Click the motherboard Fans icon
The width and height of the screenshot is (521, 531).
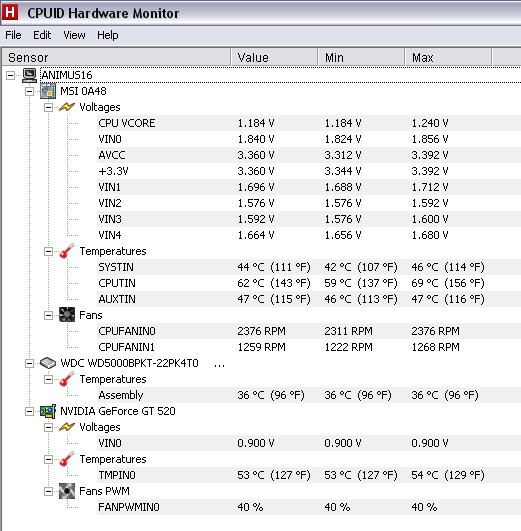tap(67, 315)
